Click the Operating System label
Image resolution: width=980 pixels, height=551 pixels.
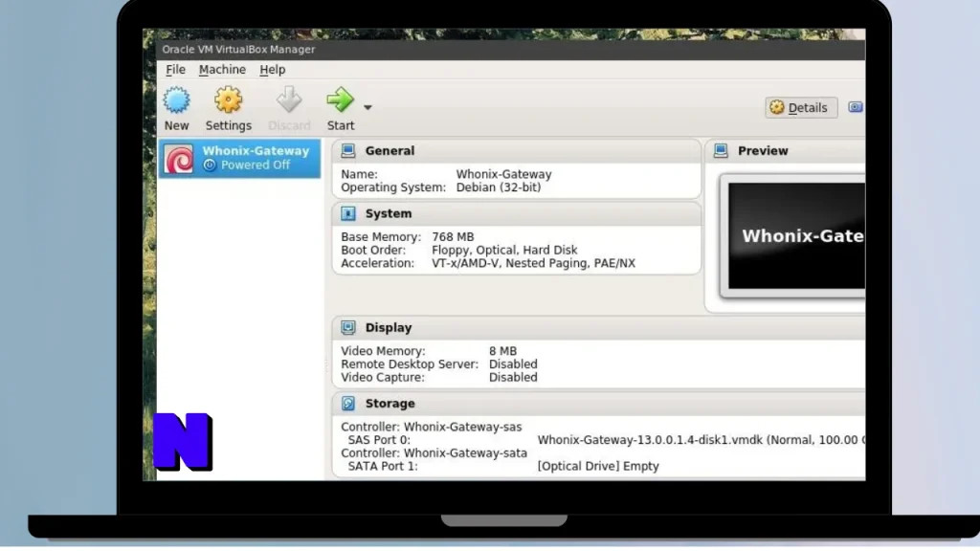click(393, 187)
